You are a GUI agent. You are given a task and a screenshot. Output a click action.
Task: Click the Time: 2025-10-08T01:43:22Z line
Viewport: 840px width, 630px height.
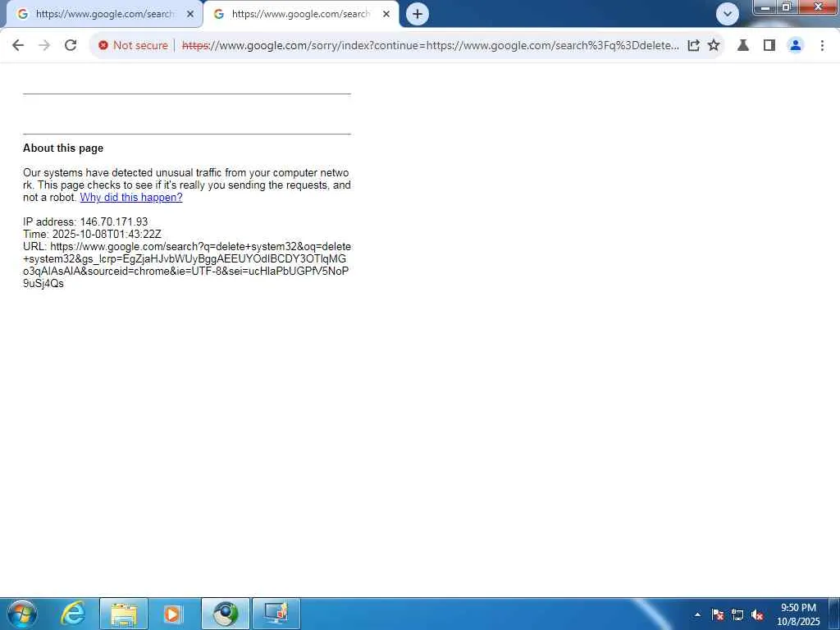point(92,234)
